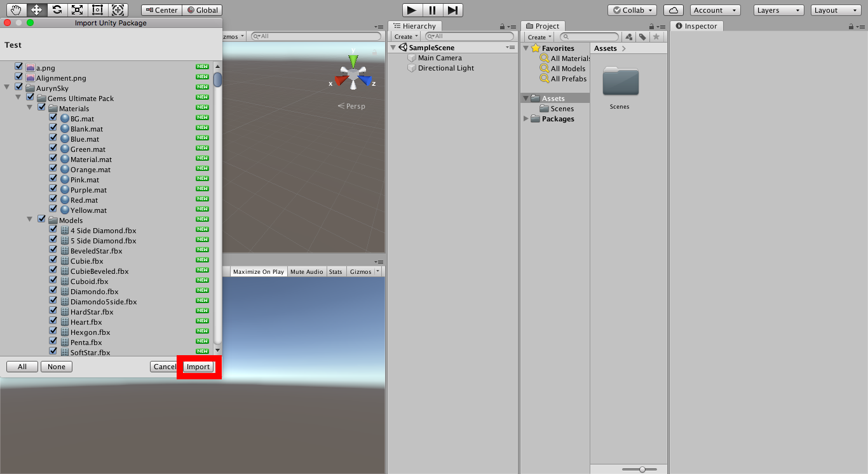This screenshot has width=868, height=474.
Task: Search by type icon in Project panel
Action: [x=628, y=37]
